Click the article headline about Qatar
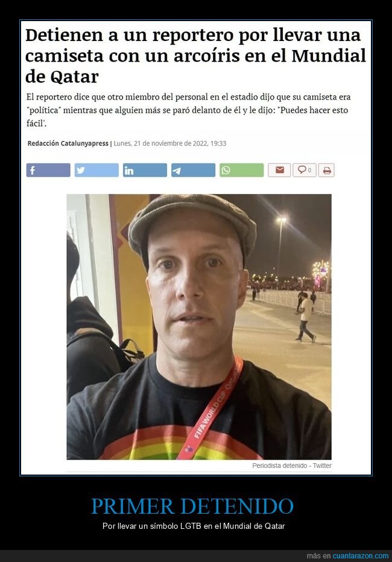The height and width of the screenshot is (562, 392). pos(195,55)
